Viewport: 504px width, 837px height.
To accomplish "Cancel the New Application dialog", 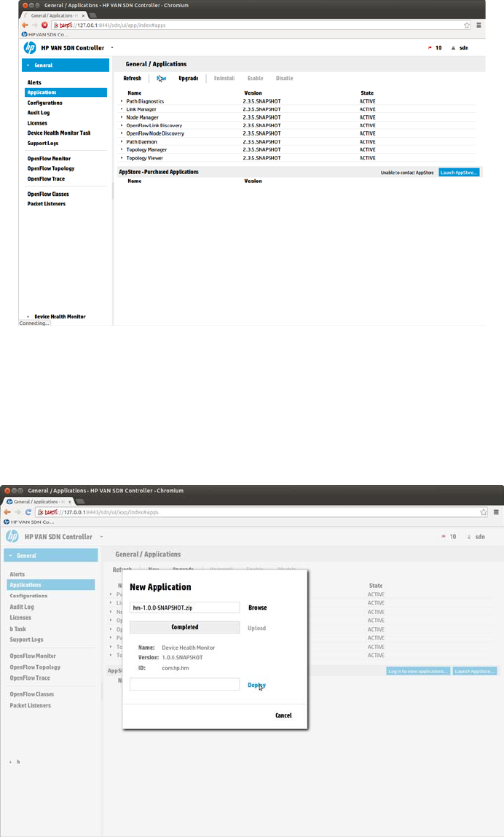I will point(283,715).
